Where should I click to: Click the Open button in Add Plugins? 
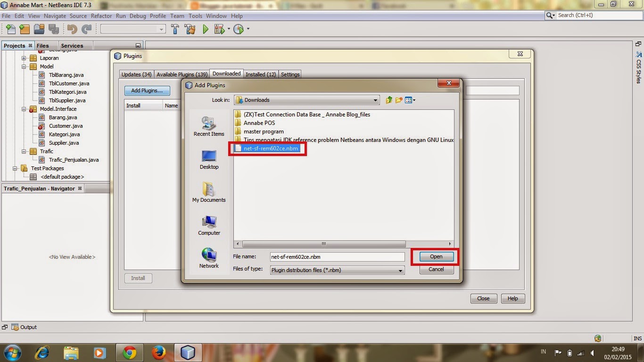[436, 256]
